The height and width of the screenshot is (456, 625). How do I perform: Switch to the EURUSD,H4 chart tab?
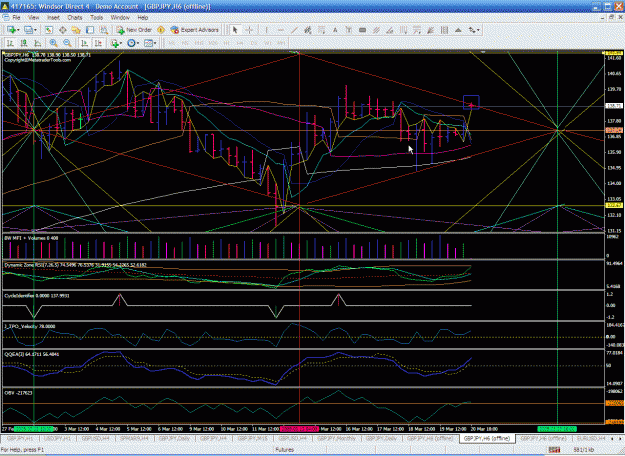click(591, 438)
